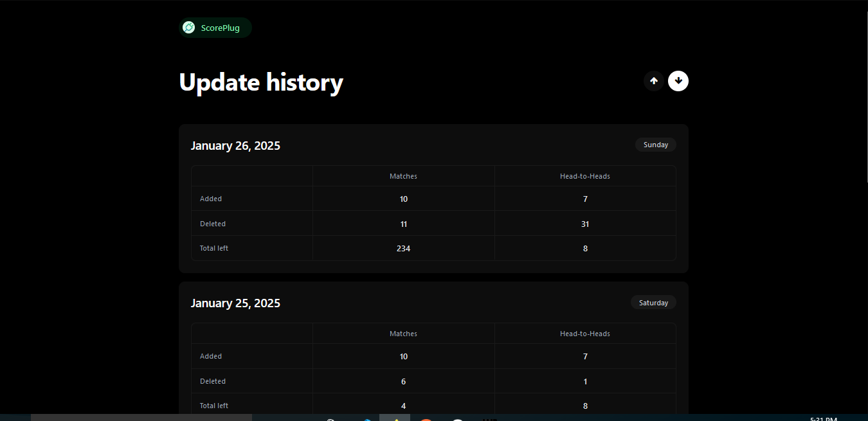This screenshot has width=868, height=421.
Task: Select the Deleted row label for January 26
Action: click(213, 224)
